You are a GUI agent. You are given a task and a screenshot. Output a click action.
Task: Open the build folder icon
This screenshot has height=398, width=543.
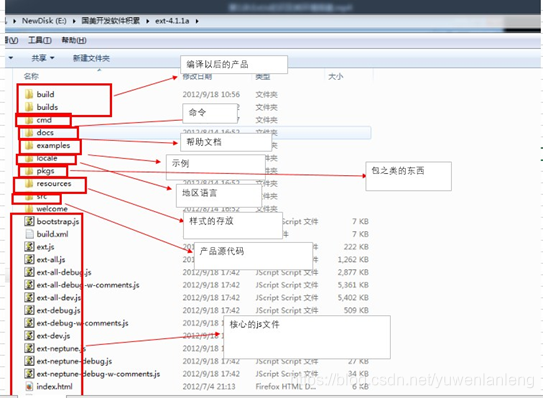[29, 94]
